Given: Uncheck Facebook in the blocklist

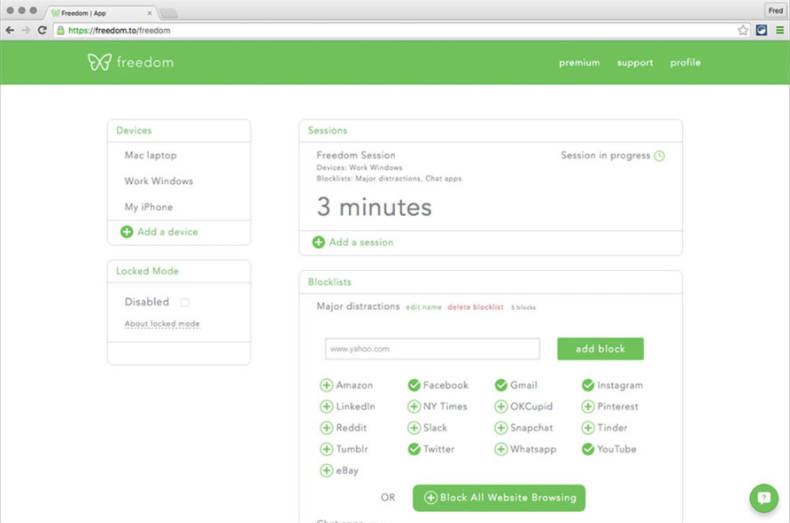Looking at the screenshot, I should [x=414, y=385].
